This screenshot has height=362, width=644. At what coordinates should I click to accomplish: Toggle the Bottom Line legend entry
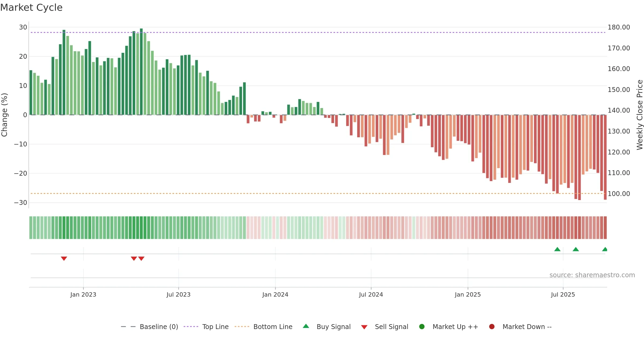[x=263, y=327]
